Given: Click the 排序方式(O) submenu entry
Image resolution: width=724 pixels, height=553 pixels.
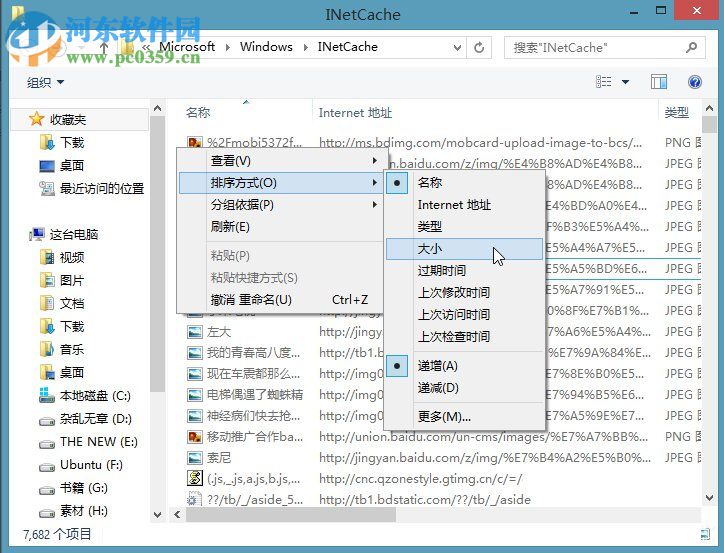Looking at the screenshot, I should 283,183.
